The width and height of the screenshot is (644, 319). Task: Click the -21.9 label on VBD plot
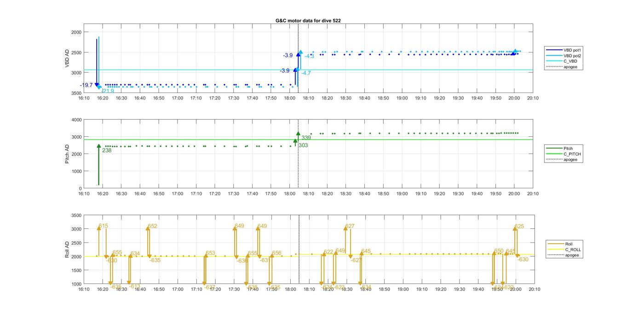[x=108, y=91]
